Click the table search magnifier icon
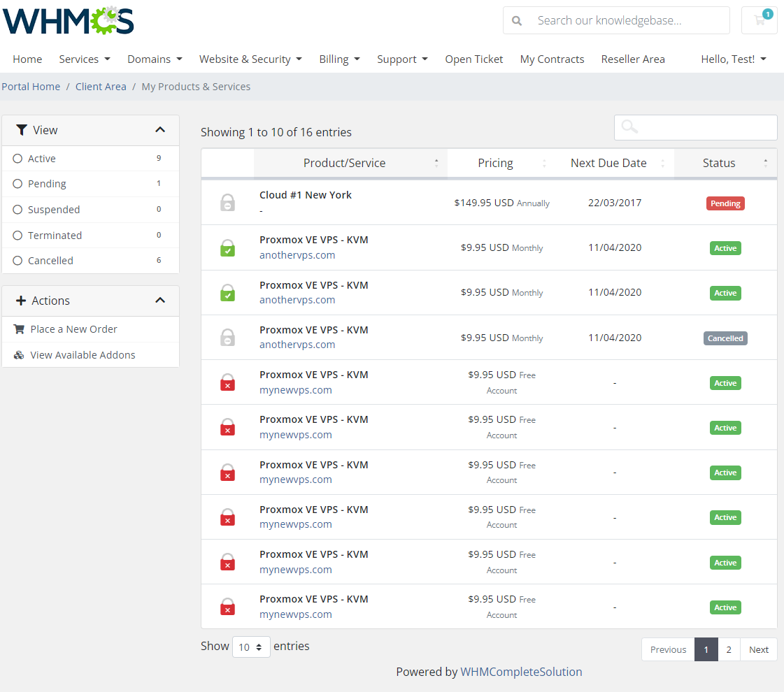This screenshot has width=784, height=692. pos(629,127)
